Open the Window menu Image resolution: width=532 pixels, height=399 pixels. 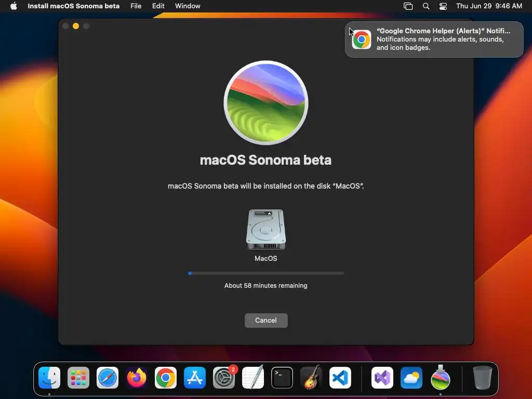187,6
